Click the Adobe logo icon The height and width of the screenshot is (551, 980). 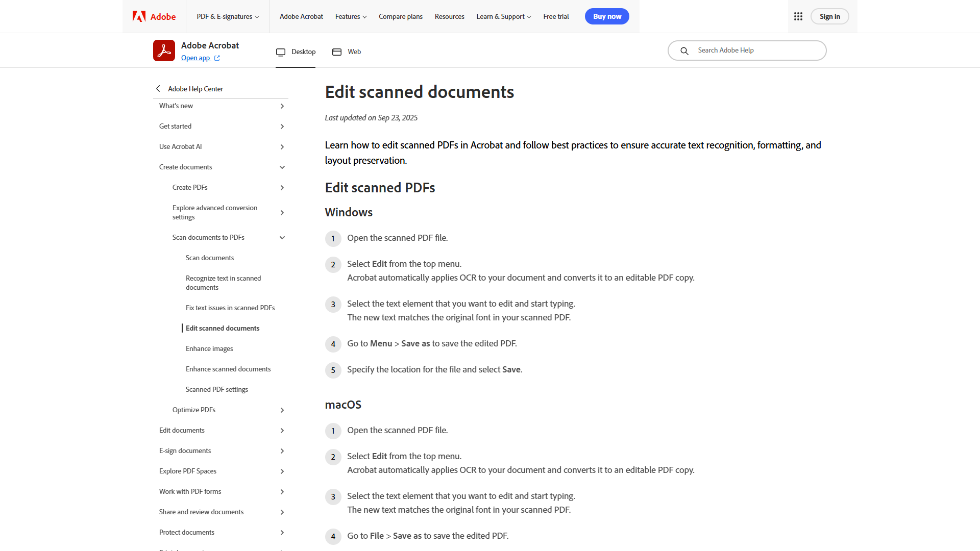(x=138, y=16)
